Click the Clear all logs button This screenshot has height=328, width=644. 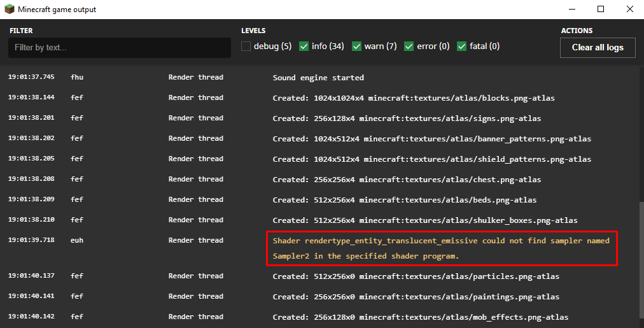tap(598, 48)
